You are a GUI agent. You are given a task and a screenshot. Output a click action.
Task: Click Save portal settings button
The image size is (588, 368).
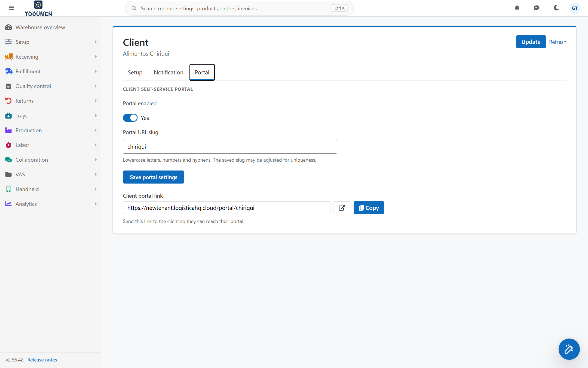click(154, 177)
